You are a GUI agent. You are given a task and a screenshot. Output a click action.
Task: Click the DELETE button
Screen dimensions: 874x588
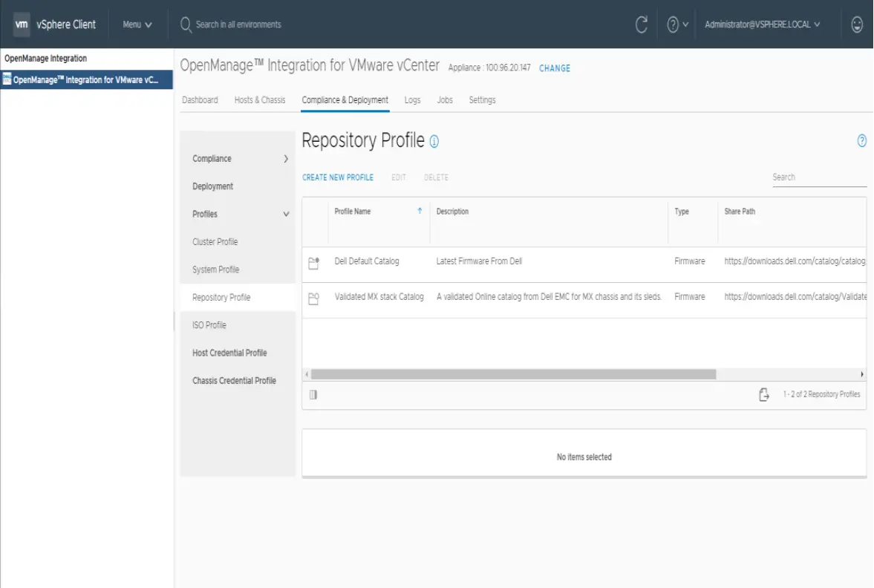tap(436, 177)
